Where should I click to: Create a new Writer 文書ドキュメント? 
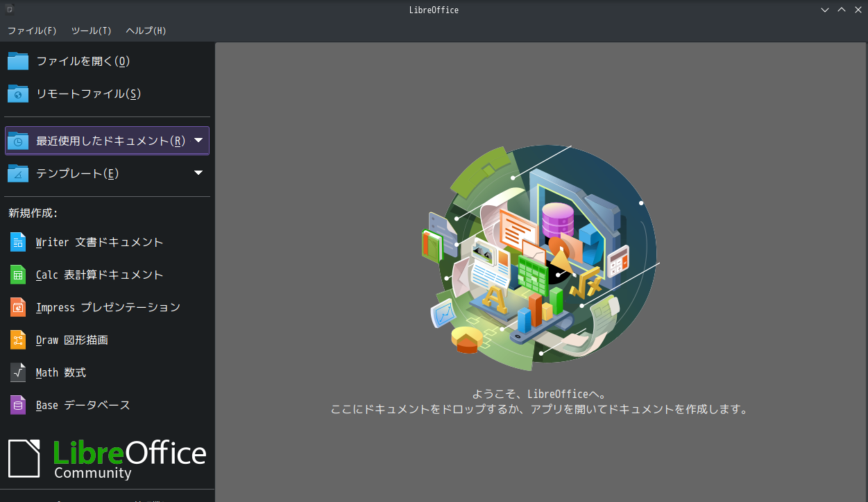107,242
